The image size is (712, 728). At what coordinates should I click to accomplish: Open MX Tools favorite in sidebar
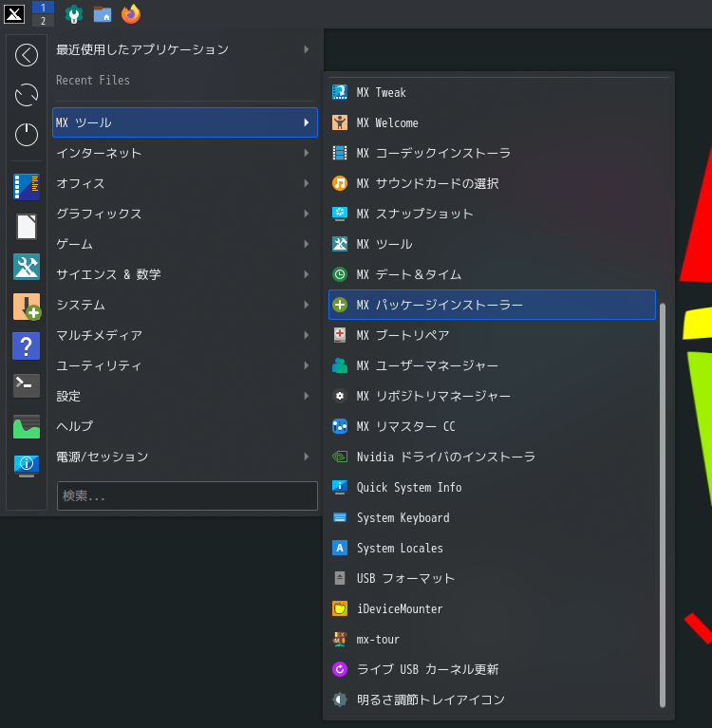point(27,267)
